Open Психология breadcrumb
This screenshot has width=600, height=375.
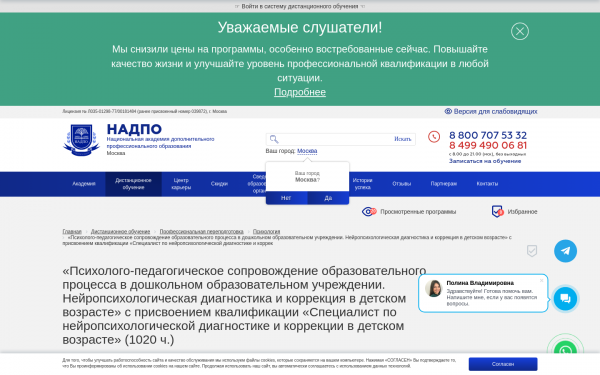click(x=266, y=232)
